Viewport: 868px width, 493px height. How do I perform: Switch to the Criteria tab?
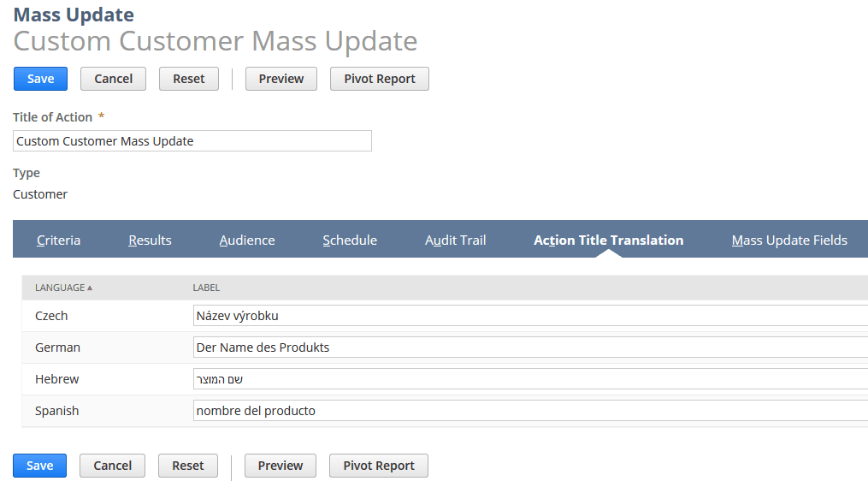click(58, 240)
